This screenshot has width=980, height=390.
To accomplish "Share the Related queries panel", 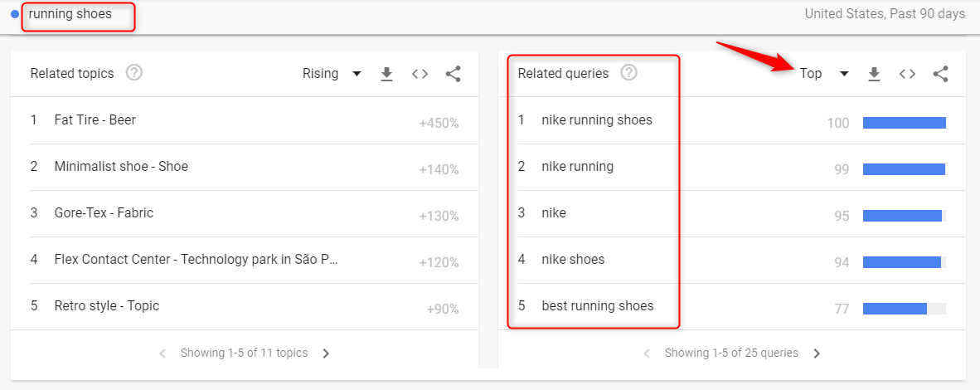I will pyautogui.click(x=940, y=74).
